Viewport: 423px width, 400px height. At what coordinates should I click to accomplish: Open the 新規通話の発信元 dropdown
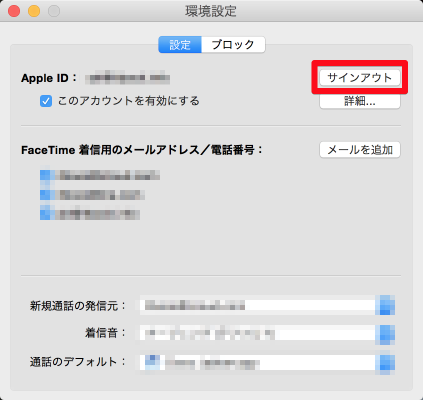pos(267,305)
